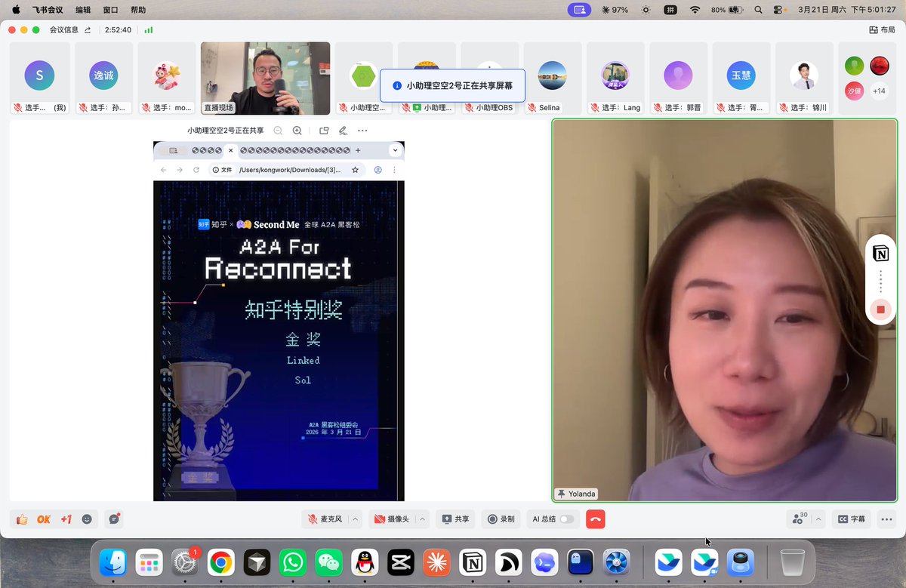Open the Apple menu
906x588 pixels.
(15, 10)
